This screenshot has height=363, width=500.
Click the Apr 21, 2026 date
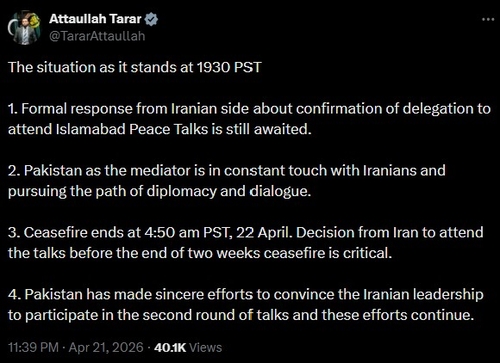coord(106,348)
